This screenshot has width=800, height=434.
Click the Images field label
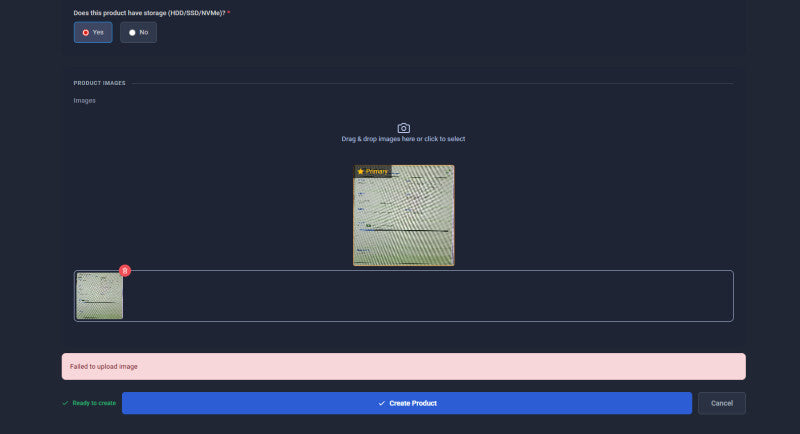84,100
